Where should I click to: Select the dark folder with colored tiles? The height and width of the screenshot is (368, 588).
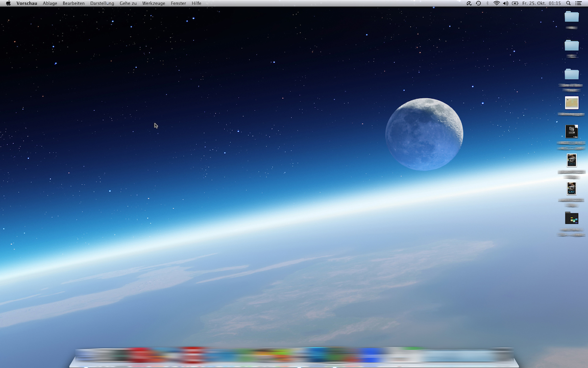tap(571, 218)
